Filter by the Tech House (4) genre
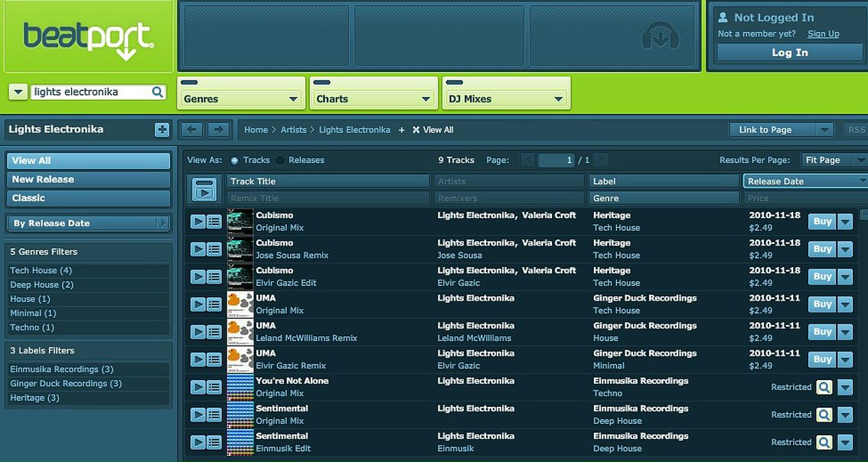The height and width of the screenshot is (462, 868). [41, 271]
